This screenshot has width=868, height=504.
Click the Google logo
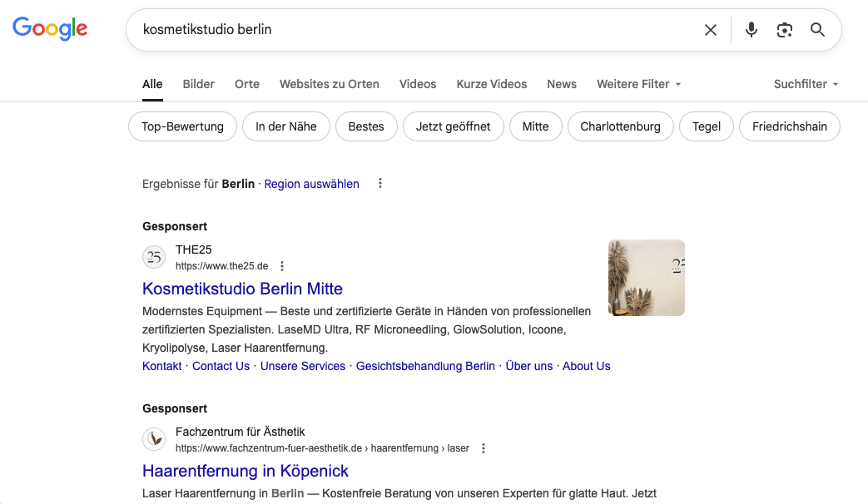(x=50, y=28)
